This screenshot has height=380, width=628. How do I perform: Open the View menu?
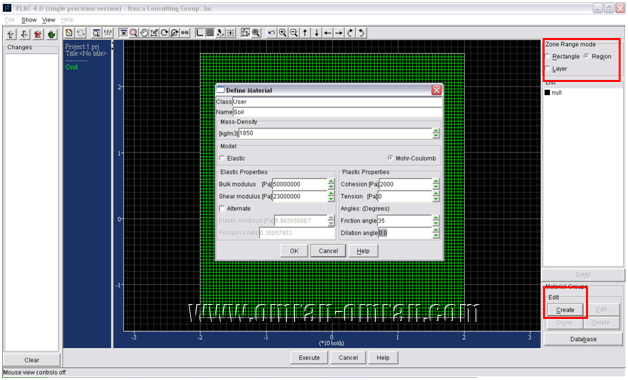point(48,20)
